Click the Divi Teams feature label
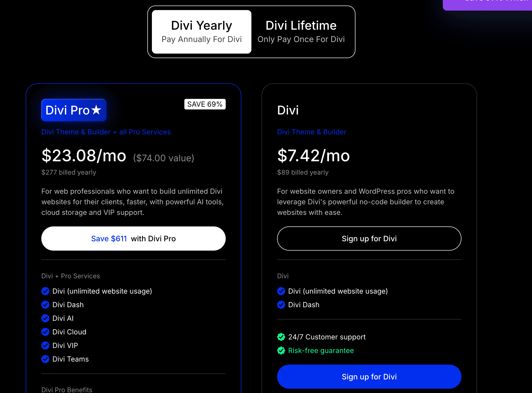This screenshot has width=532, height=393. 71,359
